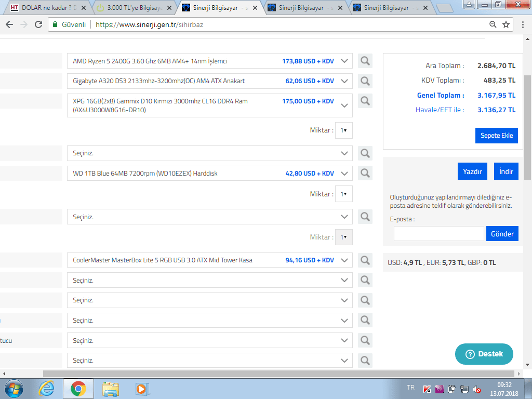Image resolution: width=532 pixels, height=399 pixels.
Task: Click the Gönder button
Action: pyautogui.click(x=502, y=234)
